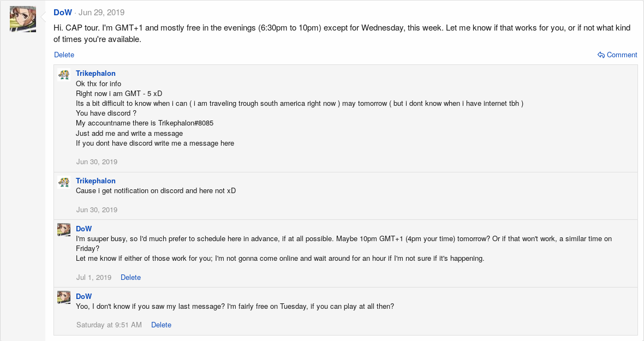Delete the Jul 1, 2019 comment
The height and width of the screenshot is (341, 644).
click(x=130, y=278)
